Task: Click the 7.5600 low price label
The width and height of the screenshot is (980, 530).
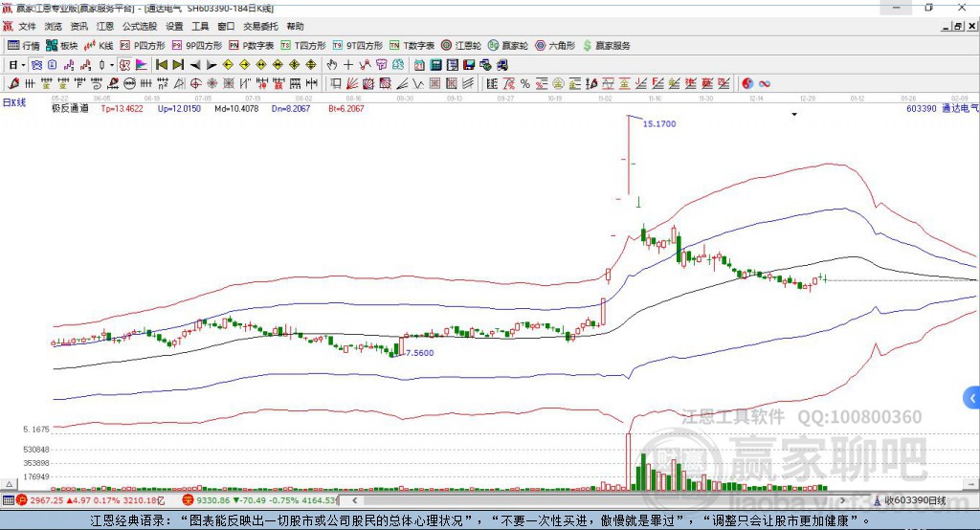Action: tap(419, 352)
